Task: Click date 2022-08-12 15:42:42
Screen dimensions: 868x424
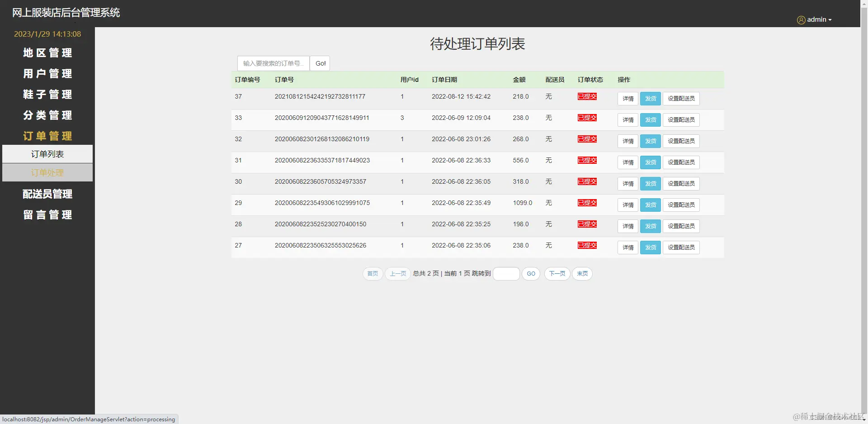Action: [461, 96]
